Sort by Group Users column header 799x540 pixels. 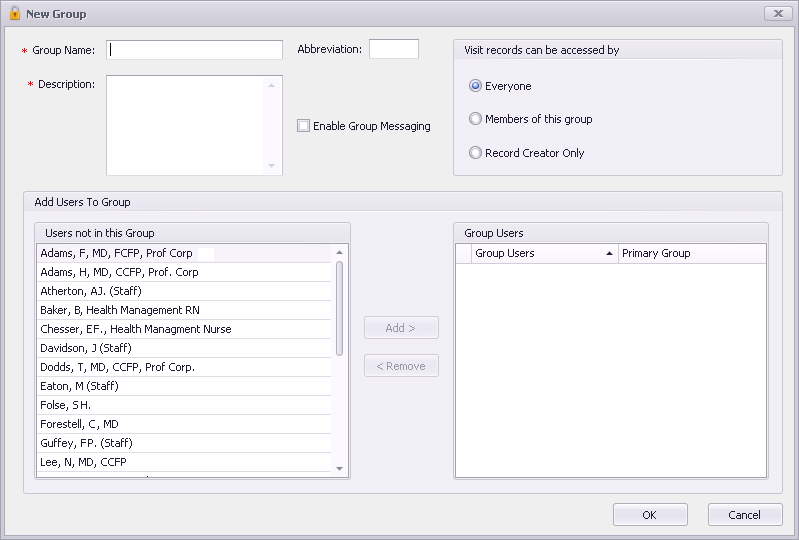coord(544,253)
